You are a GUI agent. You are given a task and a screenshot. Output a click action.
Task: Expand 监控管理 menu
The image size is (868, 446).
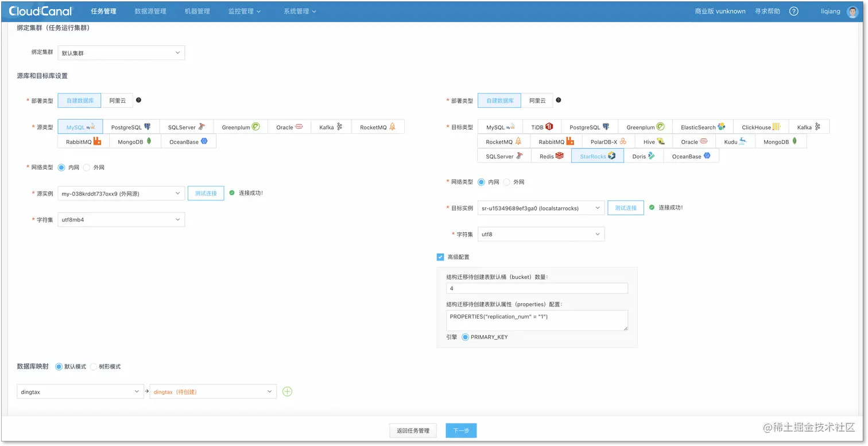pos(244,11)
